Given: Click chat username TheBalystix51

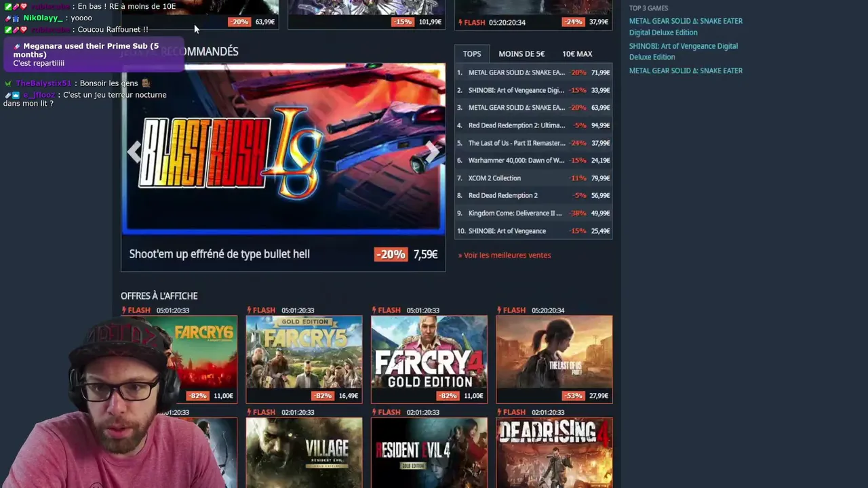Looking at the screenshot, I should 43,83.
